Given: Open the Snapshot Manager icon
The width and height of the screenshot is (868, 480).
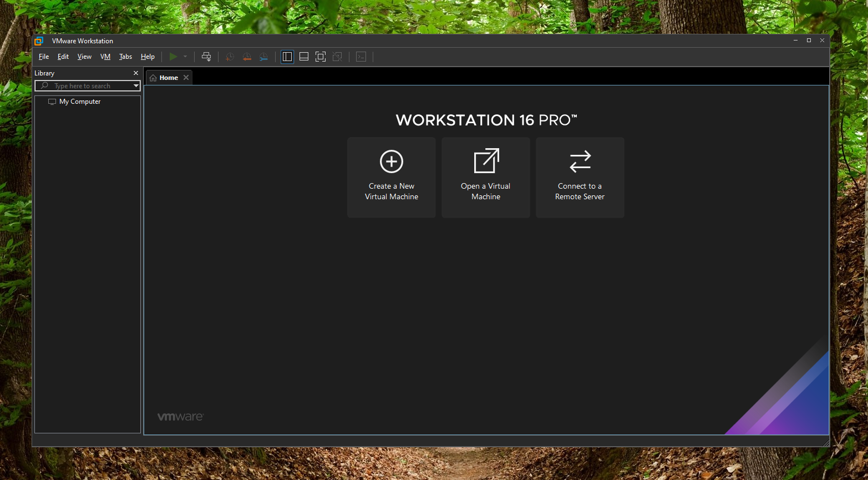Looking at the screenshot, I should pos(263,56).
